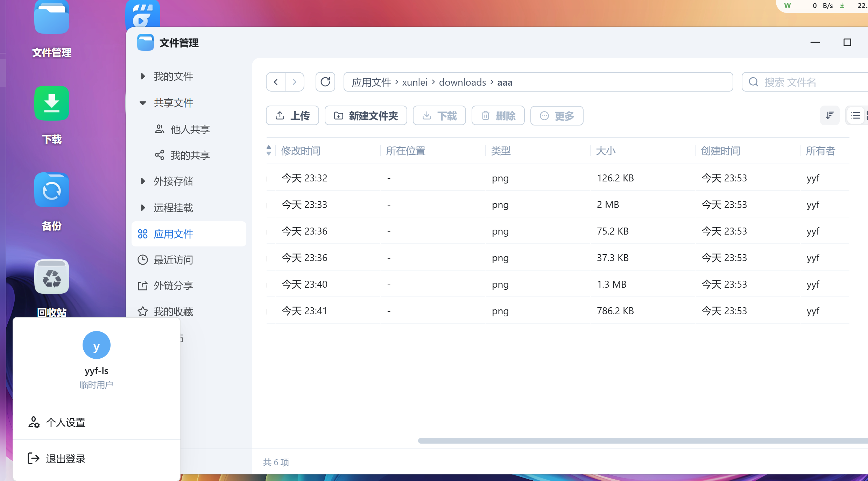This screenshot has width=868, height=481.
Task: Click the horizontal scrollbar at bottom
Action: tap(642, 440)
